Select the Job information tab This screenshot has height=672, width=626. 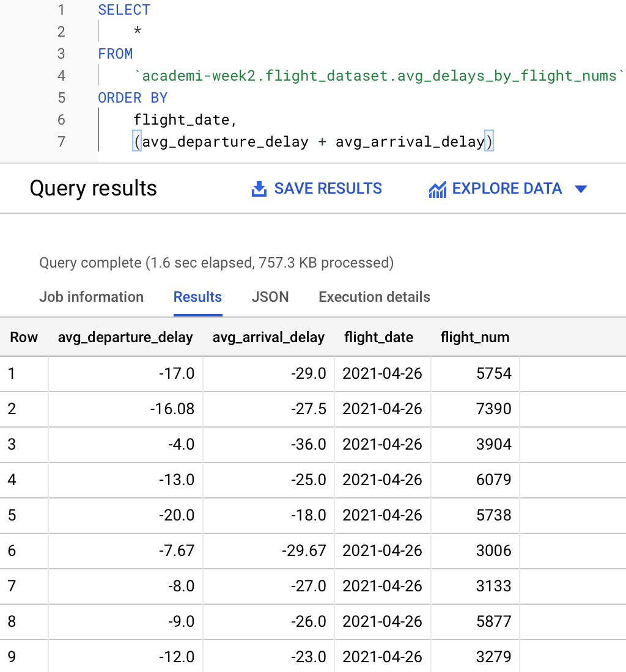[91, 297]
